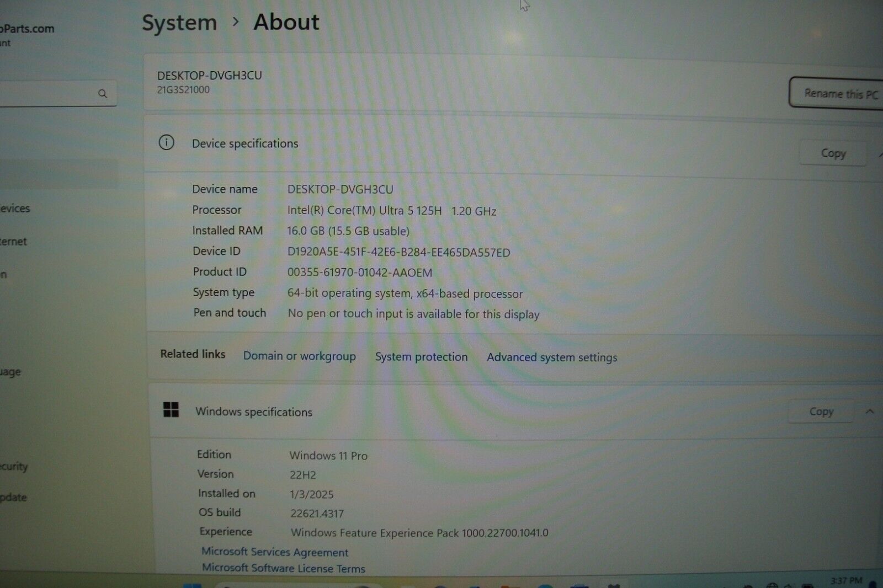Click the "About" page heading
Screen dimensions: 883x588
pos(286,23)
